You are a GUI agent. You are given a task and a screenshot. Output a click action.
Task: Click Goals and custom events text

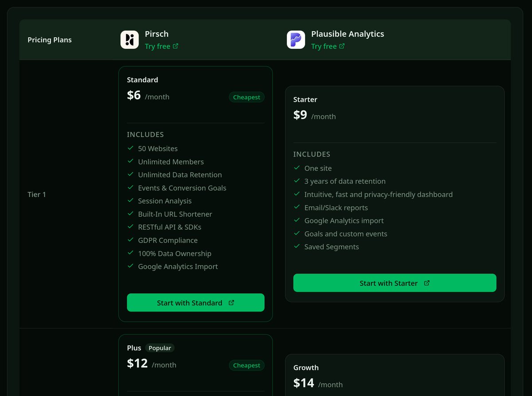point(346,234)
